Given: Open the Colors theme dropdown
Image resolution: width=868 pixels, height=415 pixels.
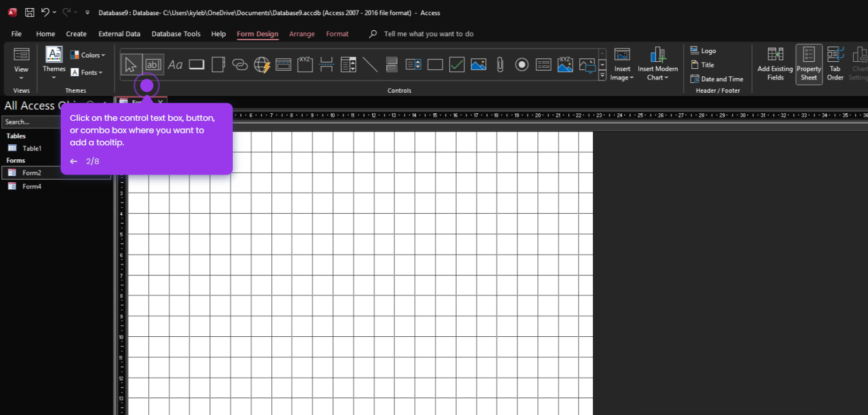Looking at the screenshot, I should tap(88, 55).
